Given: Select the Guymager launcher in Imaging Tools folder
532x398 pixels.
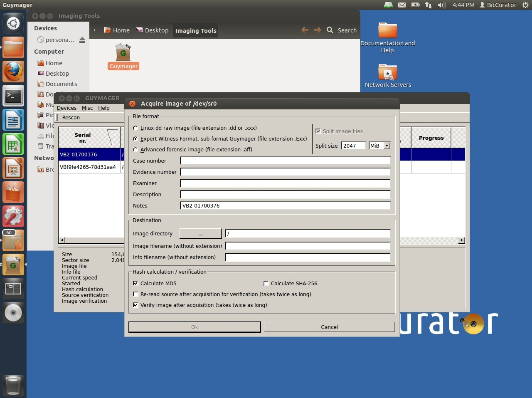Looking at the screenshot, I should tap(123, 57).
